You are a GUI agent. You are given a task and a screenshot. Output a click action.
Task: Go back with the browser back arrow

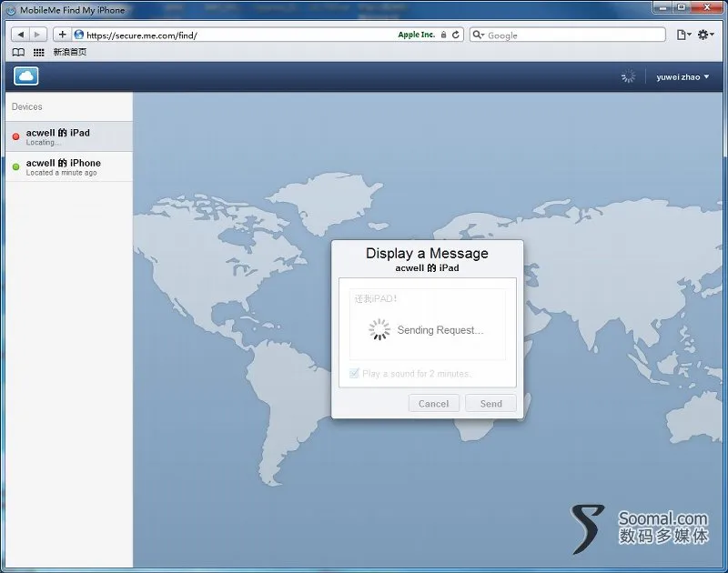(x=20, y=35)
